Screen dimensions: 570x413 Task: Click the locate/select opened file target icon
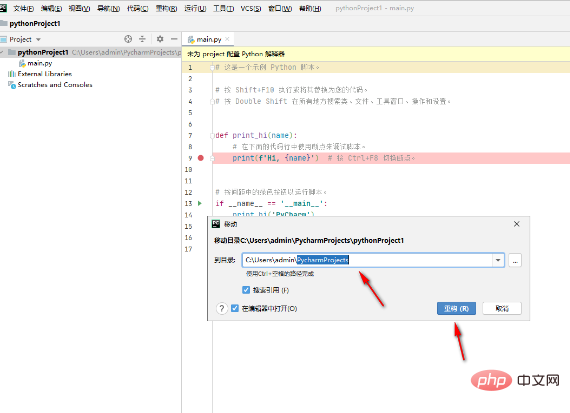tap(128, 39)
